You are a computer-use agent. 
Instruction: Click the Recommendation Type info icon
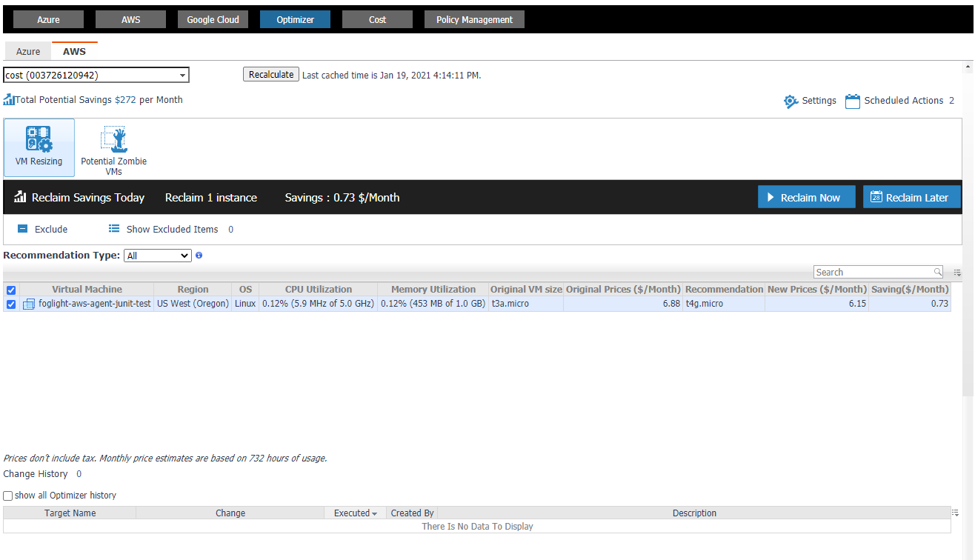tap(199, 256)
